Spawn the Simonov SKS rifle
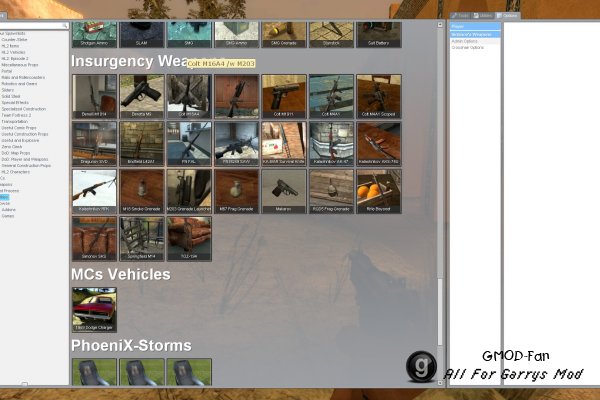Image resolution: width=600 pixels, height=400 pixels. (x=95, y=239)
